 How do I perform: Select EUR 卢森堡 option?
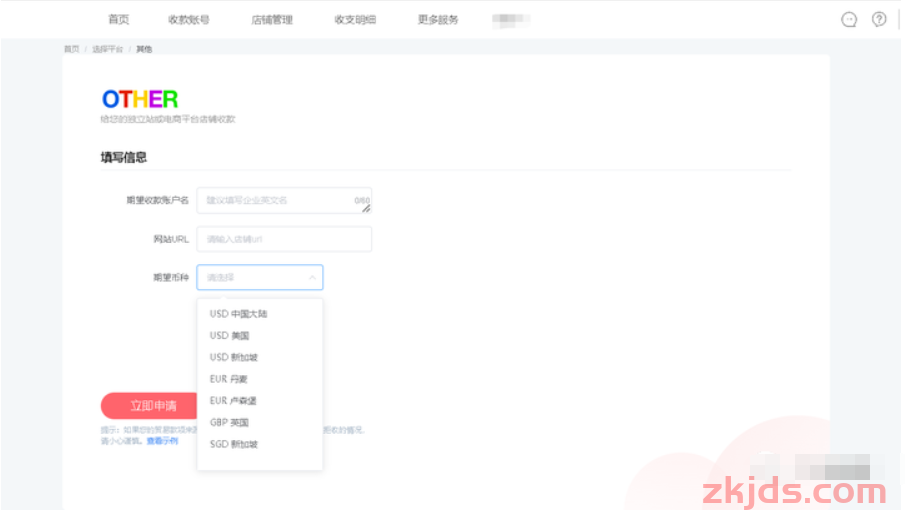point(260,401)
